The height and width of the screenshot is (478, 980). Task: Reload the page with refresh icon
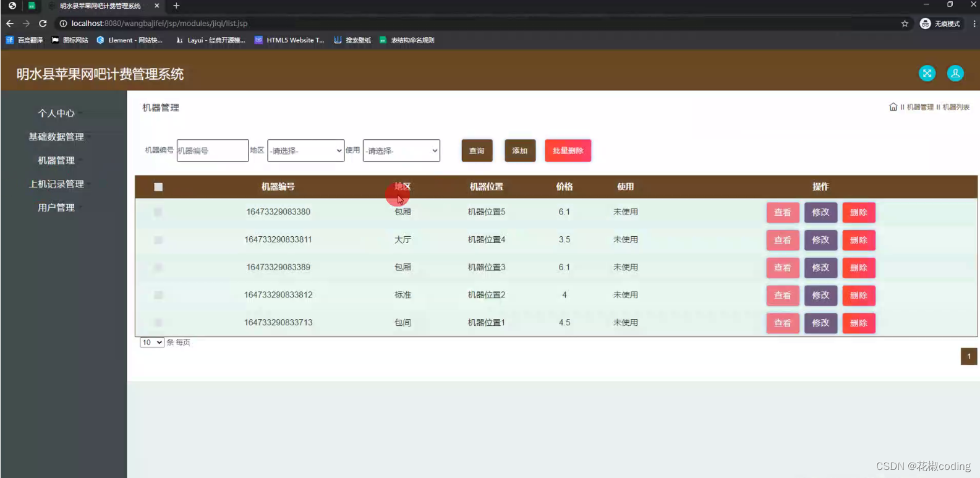click(43, 23)
